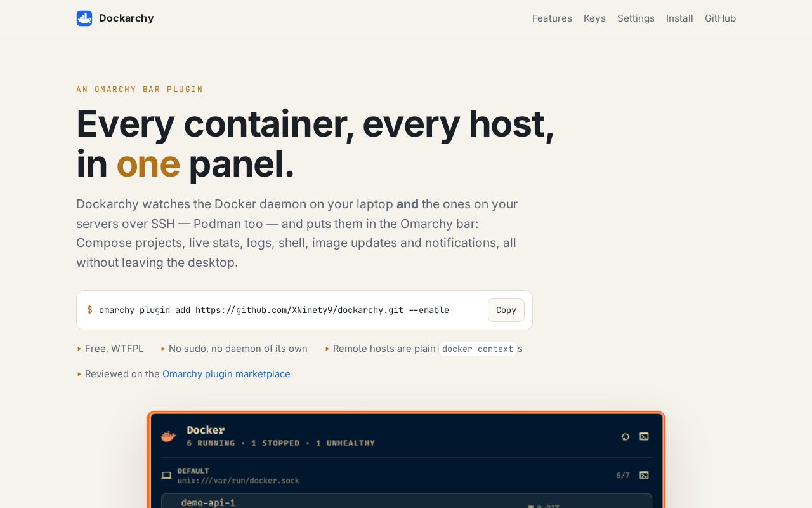Copy the omarchy plugin install command

point(506,310)
